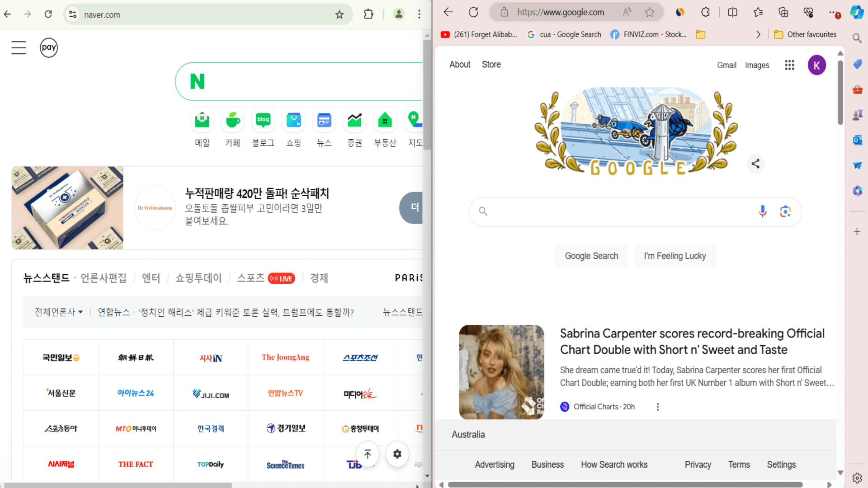Click Google voice search microphone
This screenshot has height=488, width=868.
pos(762,211)
